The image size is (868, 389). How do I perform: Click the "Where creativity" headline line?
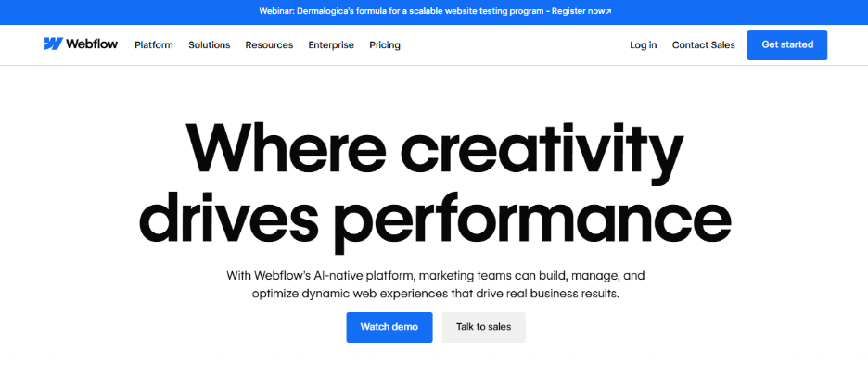434,147
